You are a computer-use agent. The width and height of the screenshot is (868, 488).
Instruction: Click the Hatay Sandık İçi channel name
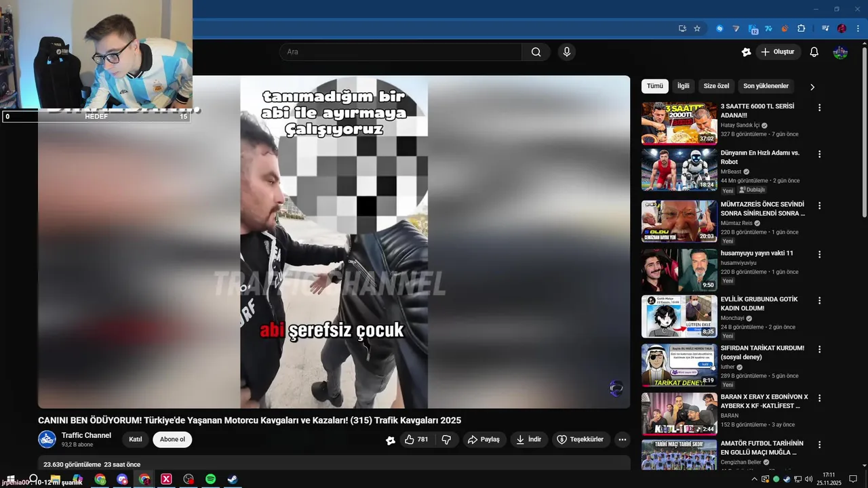(740, 125)
